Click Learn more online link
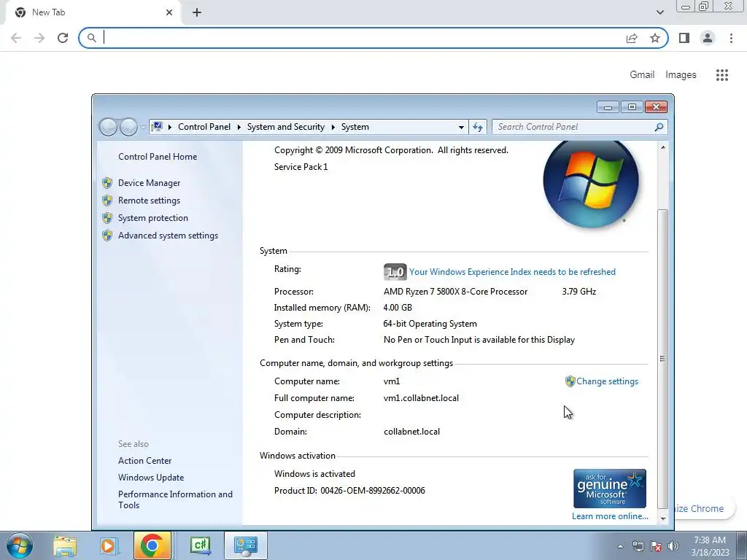The image size is (747, 560). 610,516
